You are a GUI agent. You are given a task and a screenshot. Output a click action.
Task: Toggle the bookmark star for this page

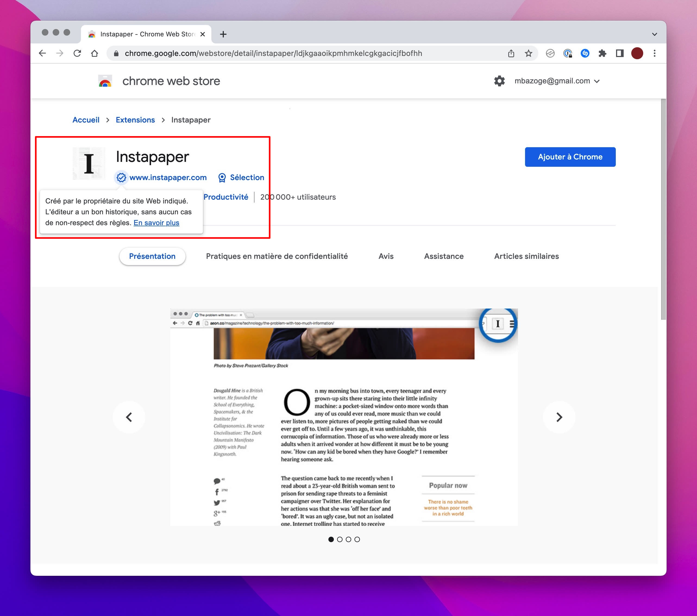(528, 53)
